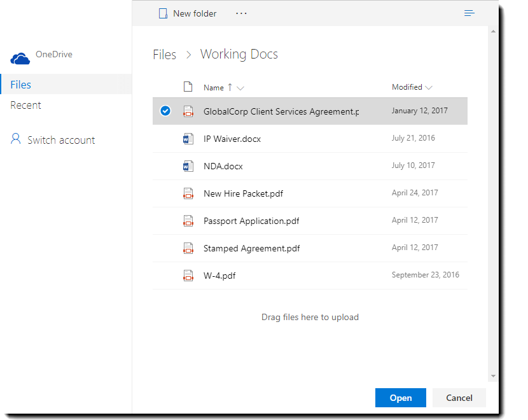528x420 pixels.
Task: Click the vertical scrollbar on the right
Action: tap(494, 191)
